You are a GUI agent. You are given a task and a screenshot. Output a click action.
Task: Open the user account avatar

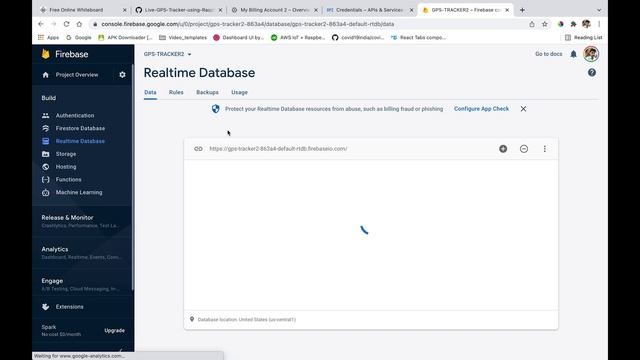pos(591,54)
